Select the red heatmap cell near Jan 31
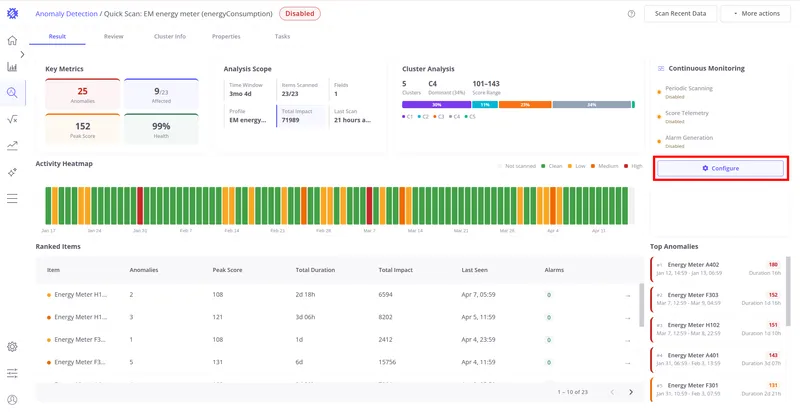The image size is (800, 413). pos(140,206)
